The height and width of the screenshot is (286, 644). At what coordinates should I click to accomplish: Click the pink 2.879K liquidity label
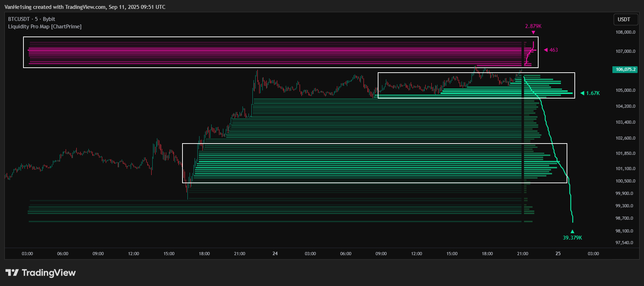[533, 26]
